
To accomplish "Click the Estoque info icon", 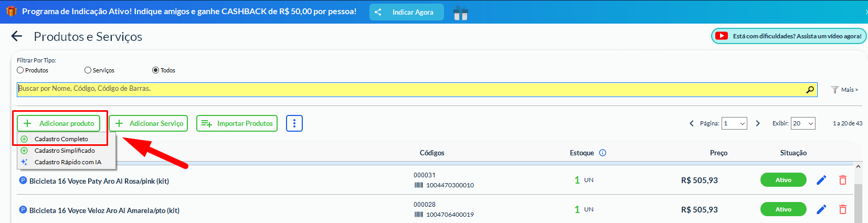I will [x=602, y=153].
